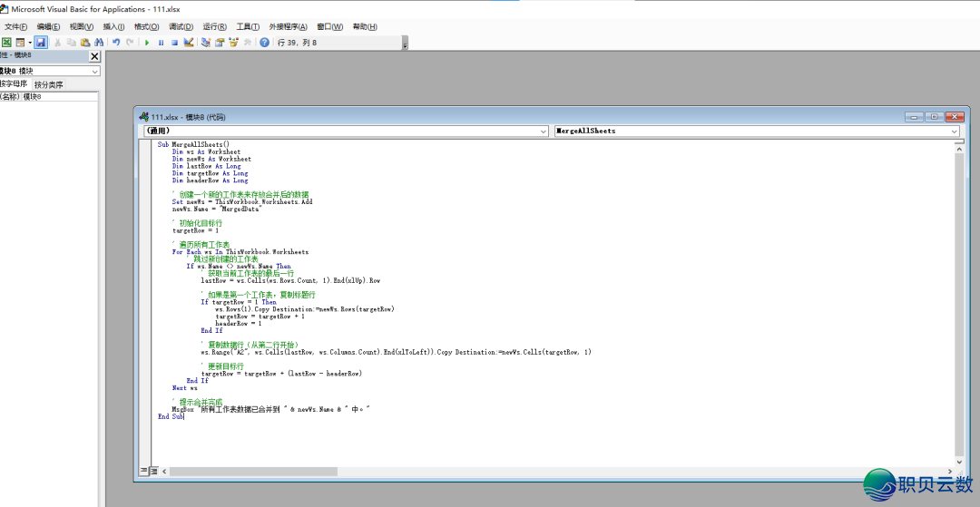Open the 调试(D) menu

coord(181,27)
